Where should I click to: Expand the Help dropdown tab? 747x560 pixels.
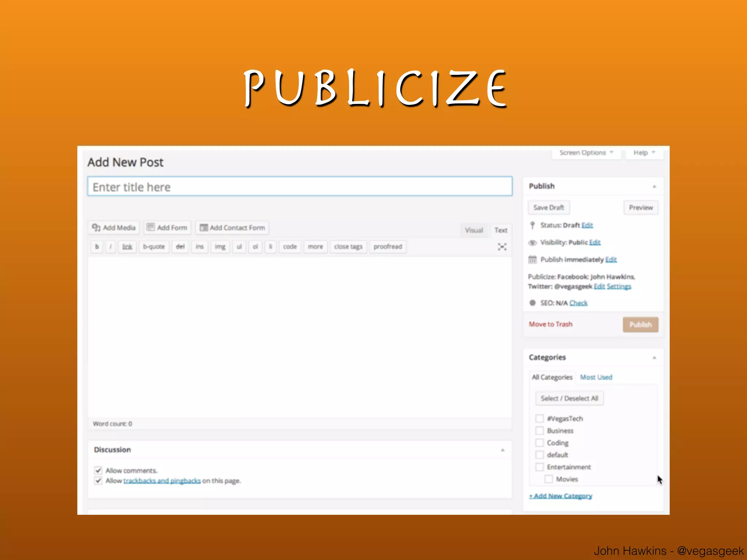click(644, 153)
